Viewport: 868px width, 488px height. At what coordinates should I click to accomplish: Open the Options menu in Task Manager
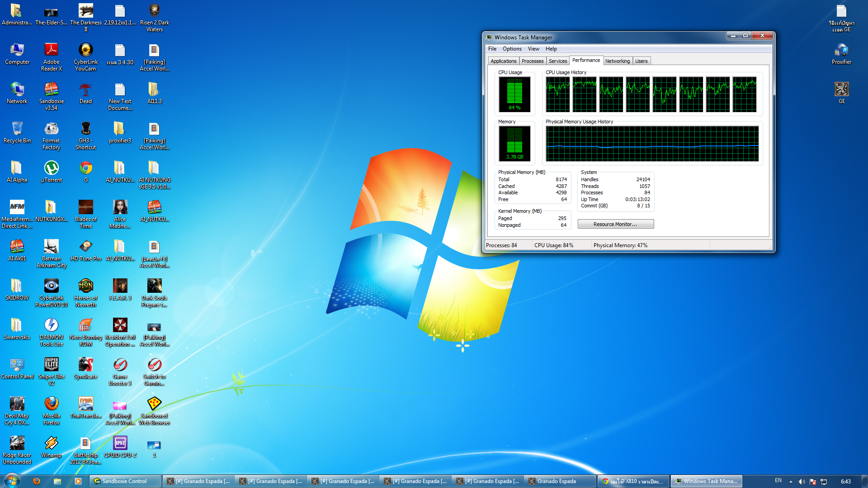(x=512, y=49)
